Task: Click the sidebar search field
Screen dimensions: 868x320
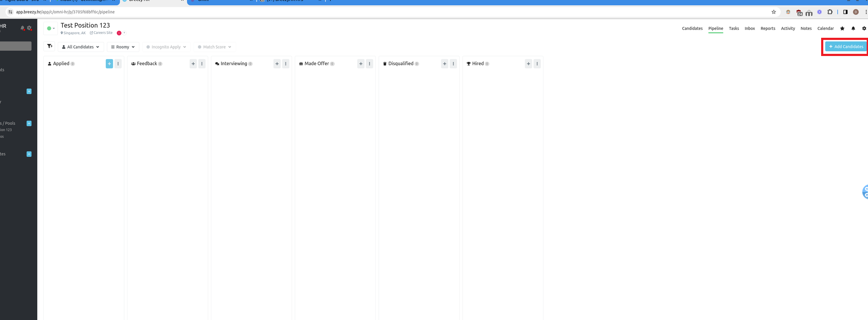Action: 16,46
